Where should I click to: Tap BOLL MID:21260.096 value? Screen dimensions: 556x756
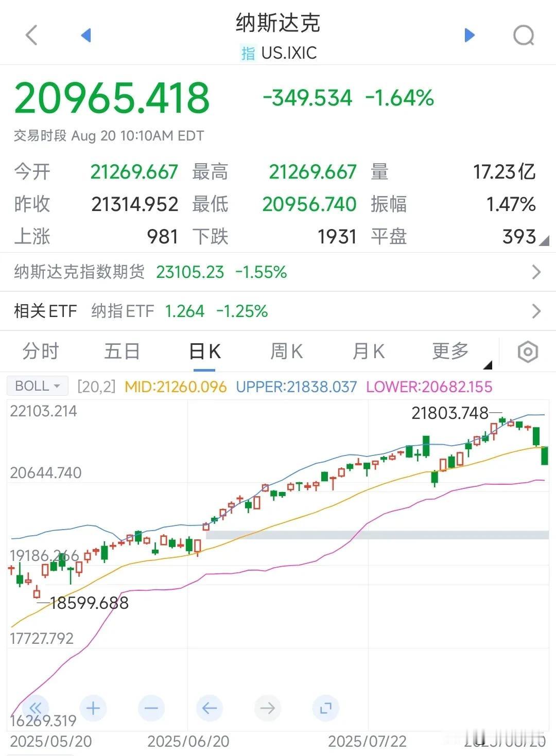pyautogui.click(x=176, y=386)
